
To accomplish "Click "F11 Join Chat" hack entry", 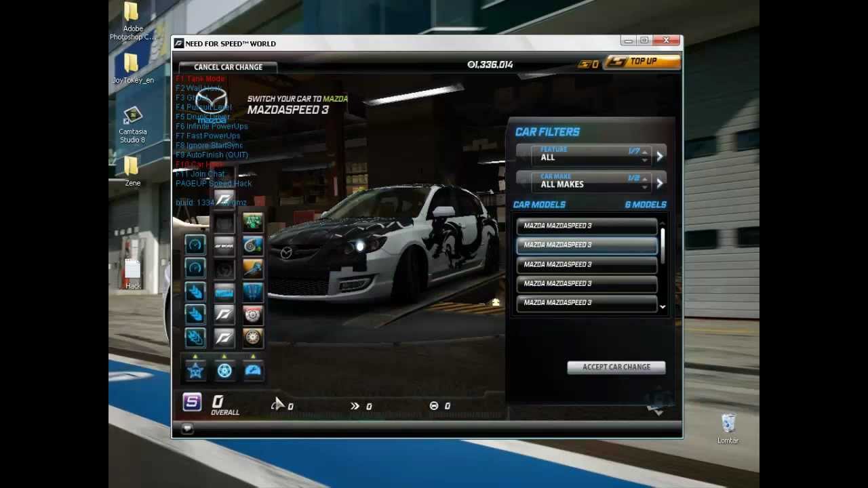I will [x=200, y=174].
